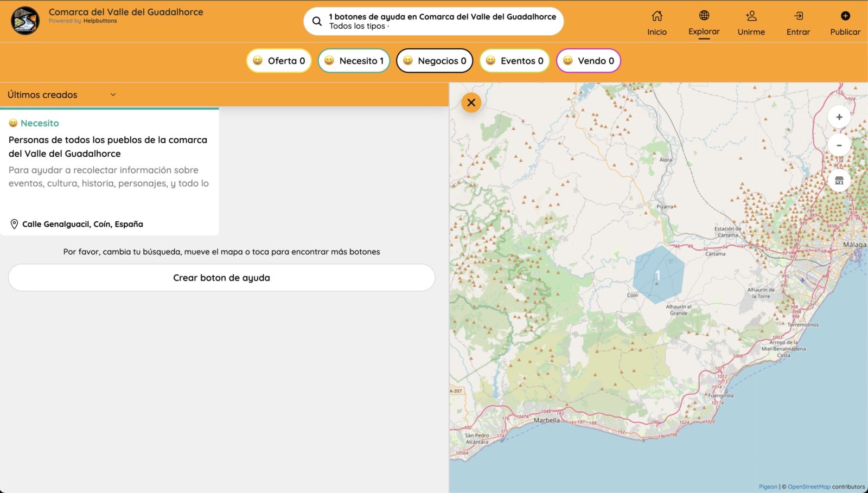Select the blue hexagon cluster marker

(x=658, y=275)
